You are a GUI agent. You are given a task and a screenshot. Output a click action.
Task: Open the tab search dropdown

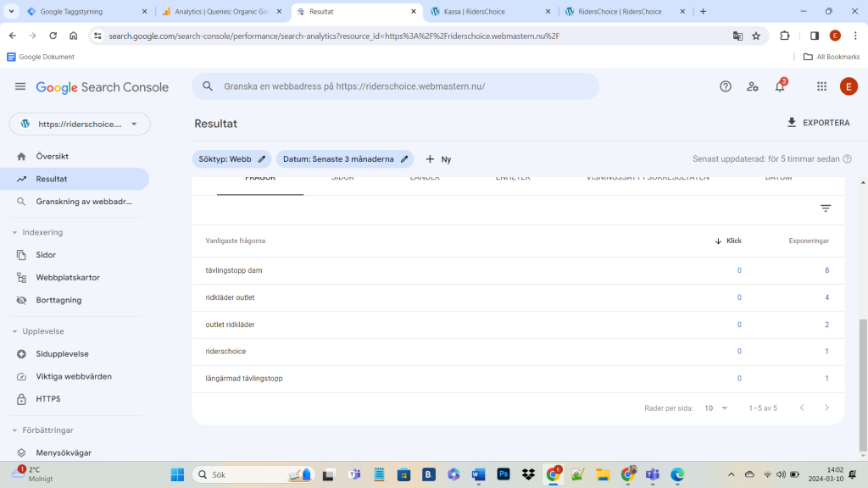coord(11,12)
